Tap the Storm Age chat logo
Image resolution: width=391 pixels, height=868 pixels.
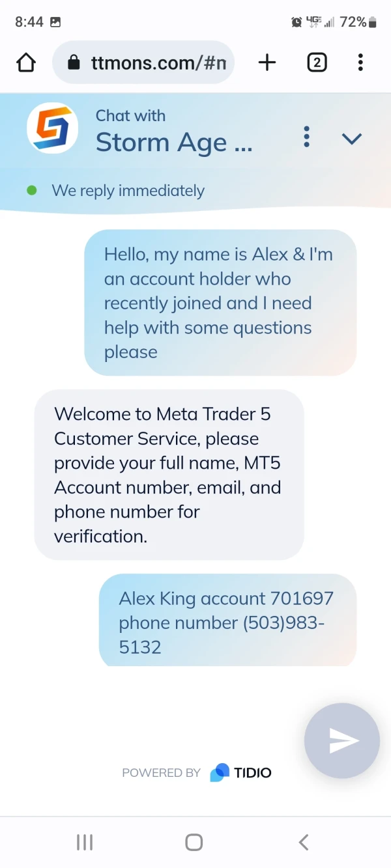(x=53, y=128)
